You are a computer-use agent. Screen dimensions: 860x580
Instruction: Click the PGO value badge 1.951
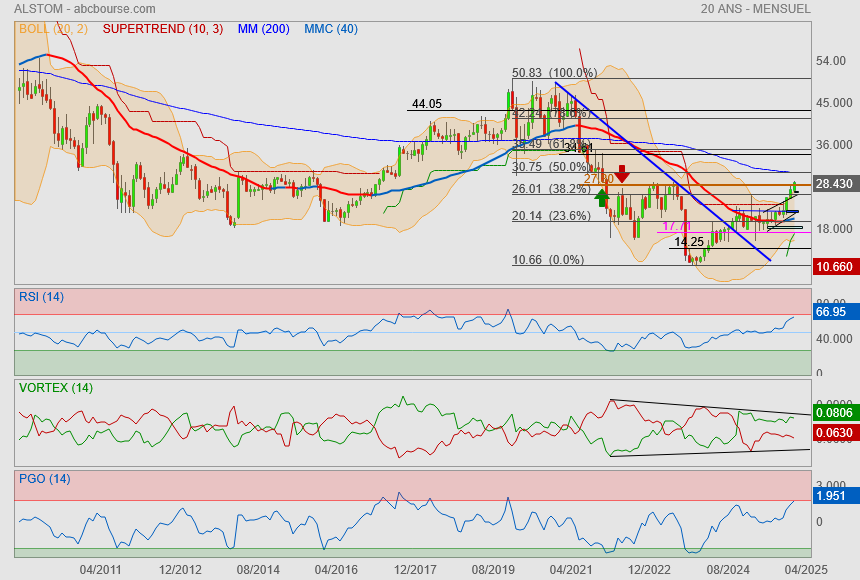(x=832, y=496)
